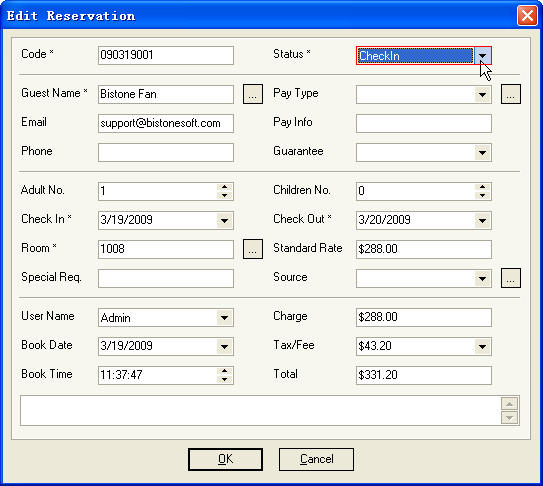Open the Source ellipsis browse button
Image resolution: width=543 pixels, height=486 pixels.
click(511, 278)
